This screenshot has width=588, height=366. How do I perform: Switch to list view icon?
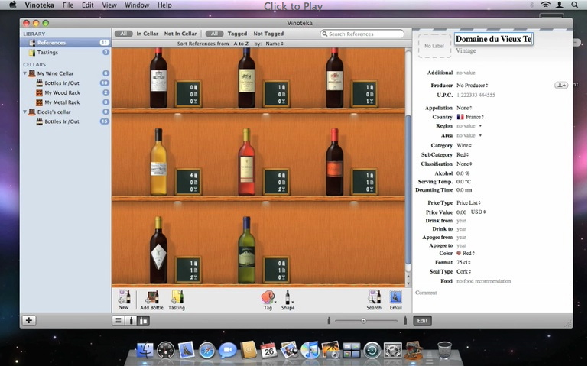pyautogui.click(x=119, y=321)
